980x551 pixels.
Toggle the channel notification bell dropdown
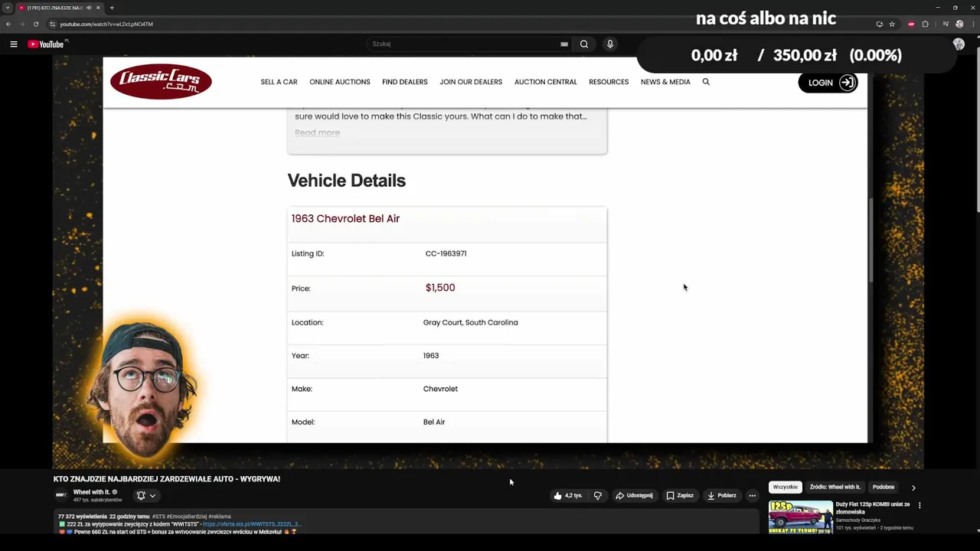(x=145, y=496)
